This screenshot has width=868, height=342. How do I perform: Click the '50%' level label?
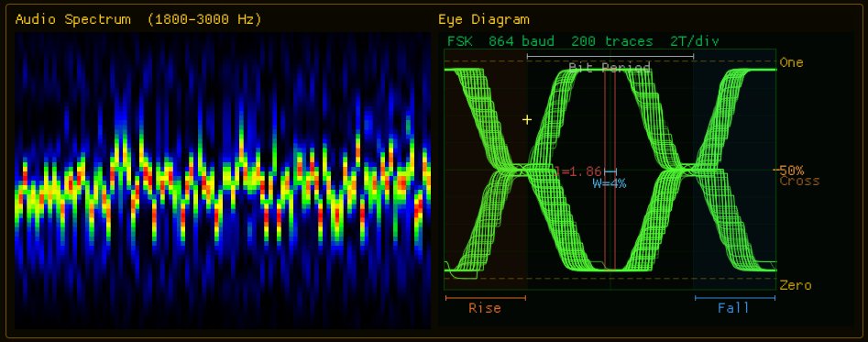click(x=792, y=170)
